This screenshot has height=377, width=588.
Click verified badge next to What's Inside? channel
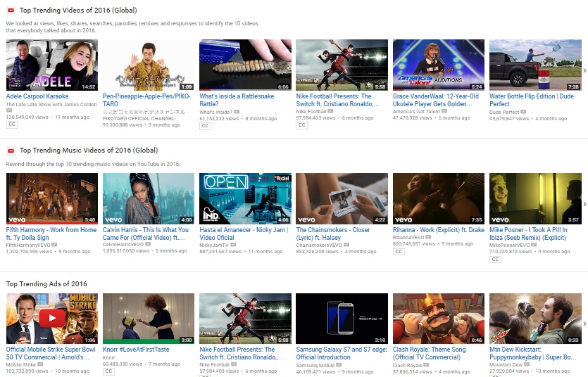[x=237, y=112]
